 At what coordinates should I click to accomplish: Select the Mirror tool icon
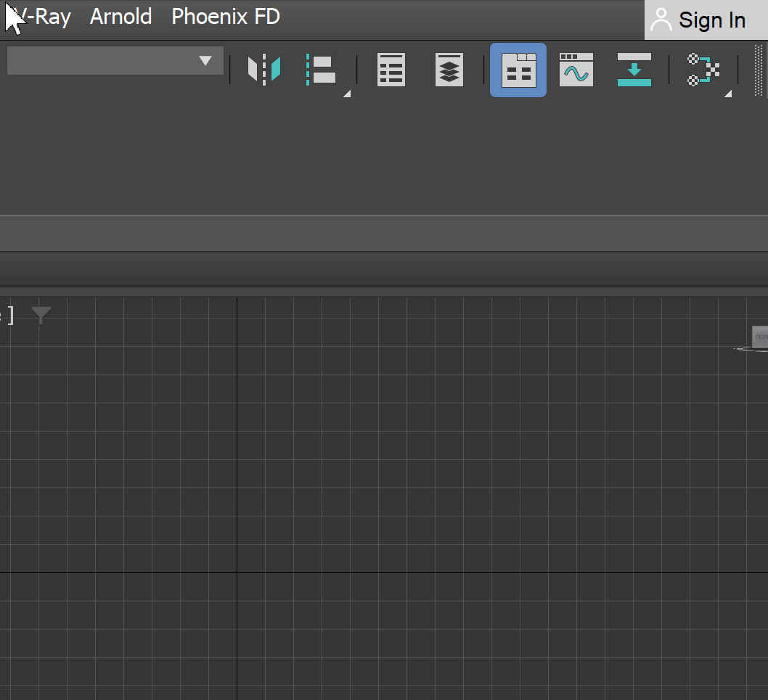pyautogui.click(x=264, y=70)
